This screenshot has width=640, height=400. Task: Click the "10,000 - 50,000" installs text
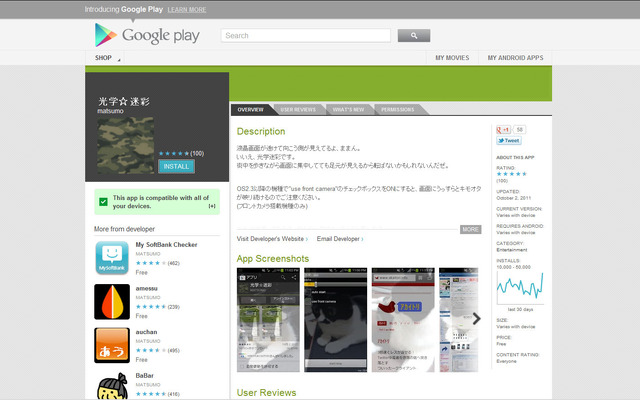pos(513,267)
